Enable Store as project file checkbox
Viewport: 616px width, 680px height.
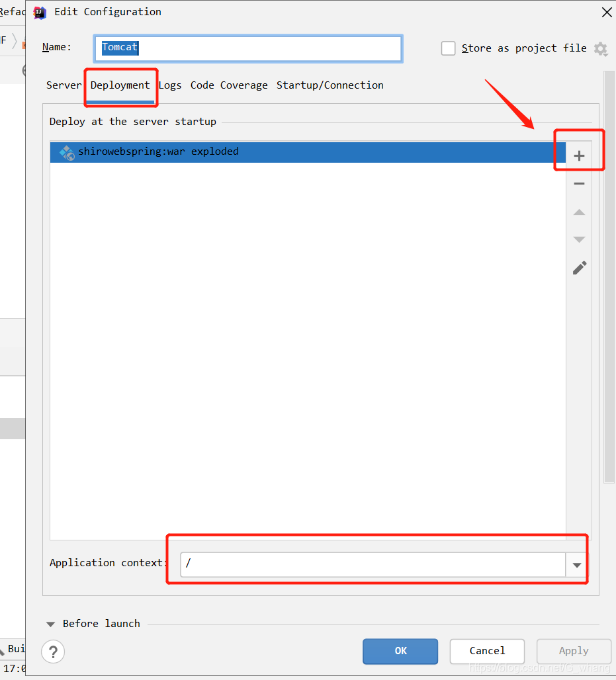pos(448,48)
